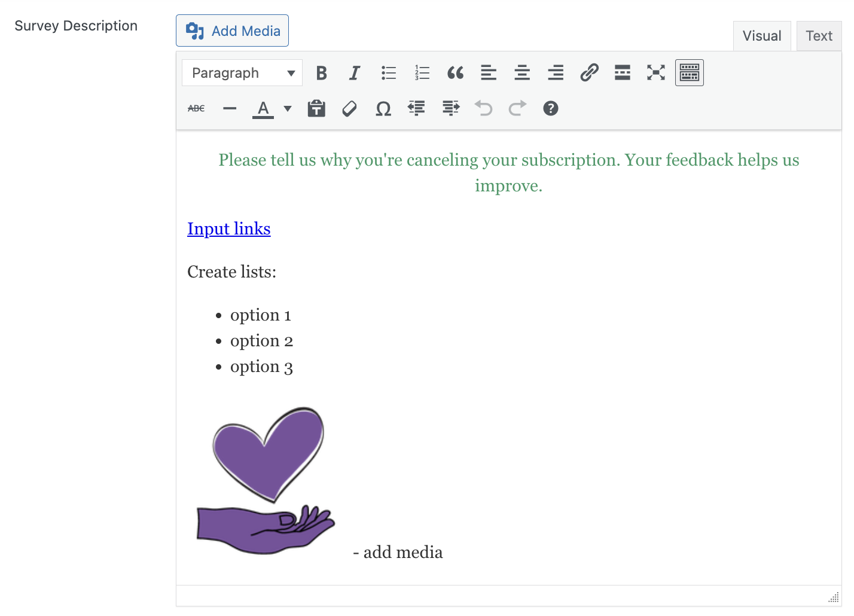Click the Survey Description label
This screenshot has width=854, height=616.
pyautogui.click(x=76, y=26)
